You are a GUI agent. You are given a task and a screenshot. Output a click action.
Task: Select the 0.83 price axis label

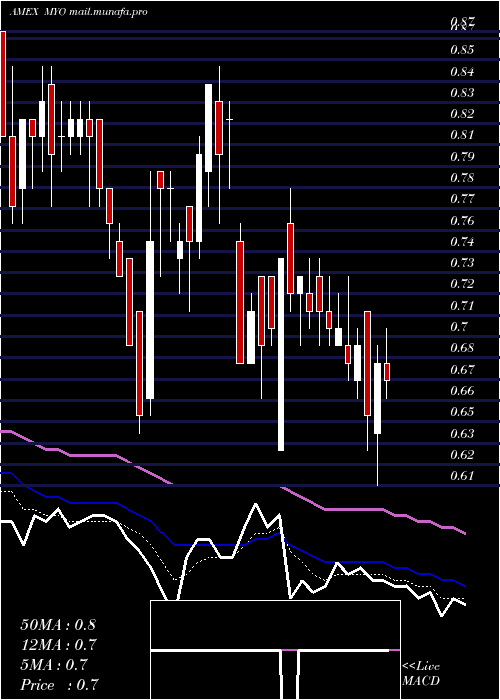pos(462,93)
